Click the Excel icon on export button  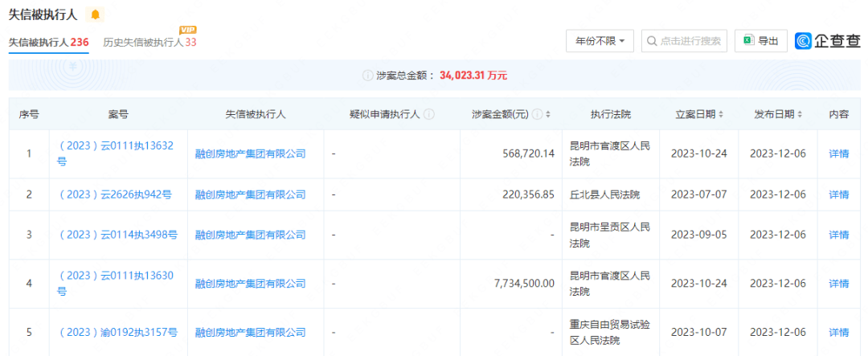749,41
